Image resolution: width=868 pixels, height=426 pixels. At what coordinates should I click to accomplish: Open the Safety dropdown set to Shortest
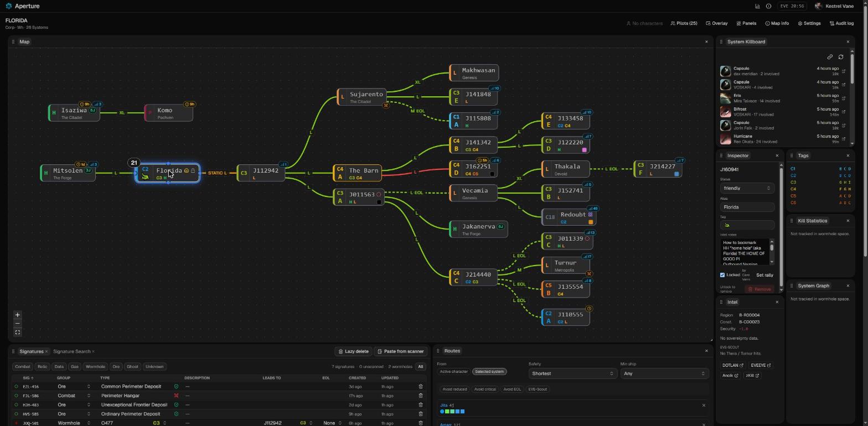point(572,373)
